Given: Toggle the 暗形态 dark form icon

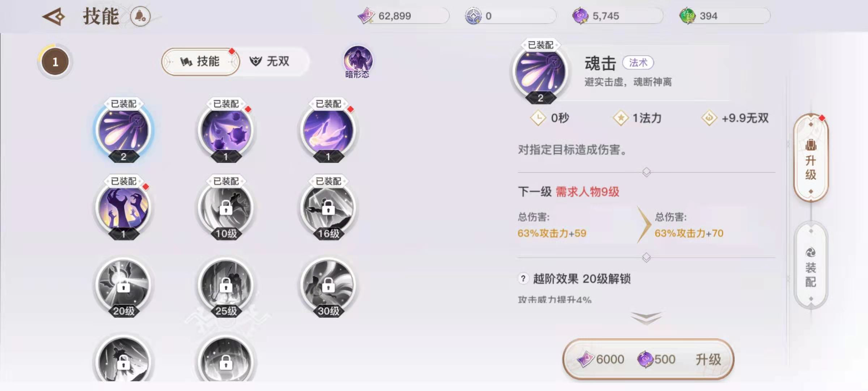Looking at the screenshot, I should coord(358,62).
